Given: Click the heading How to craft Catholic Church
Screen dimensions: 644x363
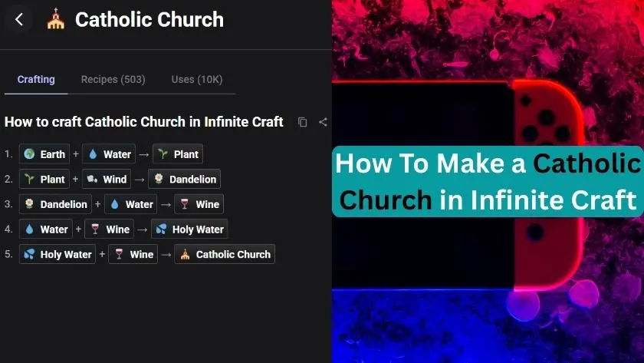Looking at the screenshot, I should point(144,122).
